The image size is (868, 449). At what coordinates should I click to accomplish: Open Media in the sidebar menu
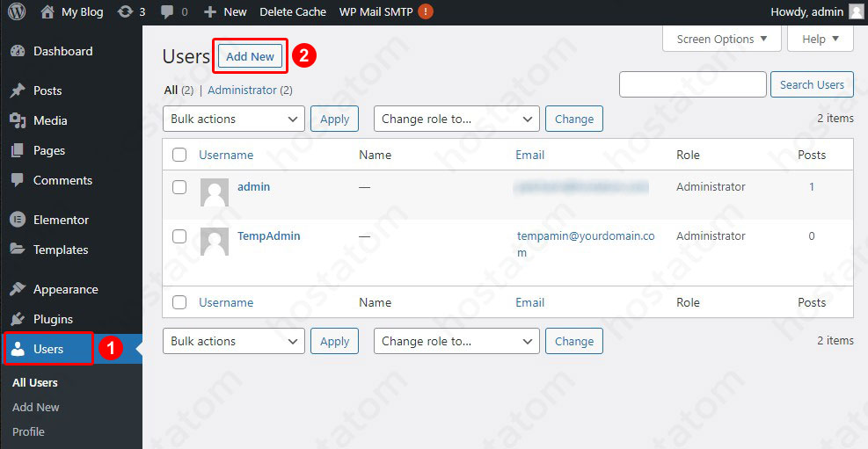point(50,120)
